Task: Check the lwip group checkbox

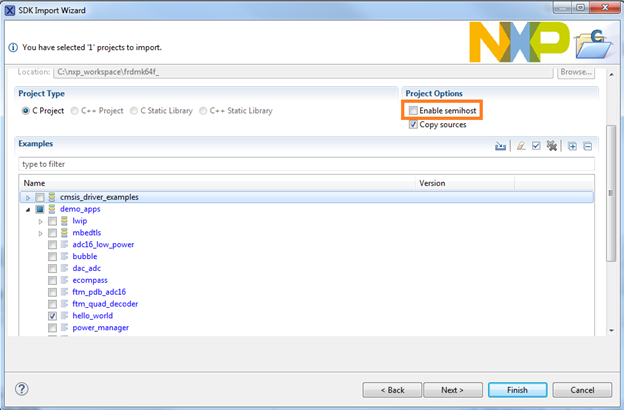Action: pos(53,221)
